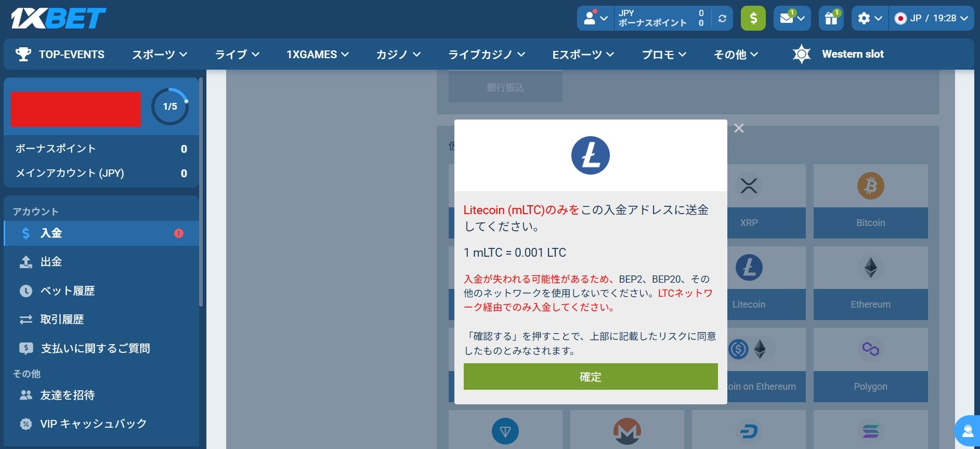
Task: Click the Monero crypto icon
Action: (x=627, y=431)
